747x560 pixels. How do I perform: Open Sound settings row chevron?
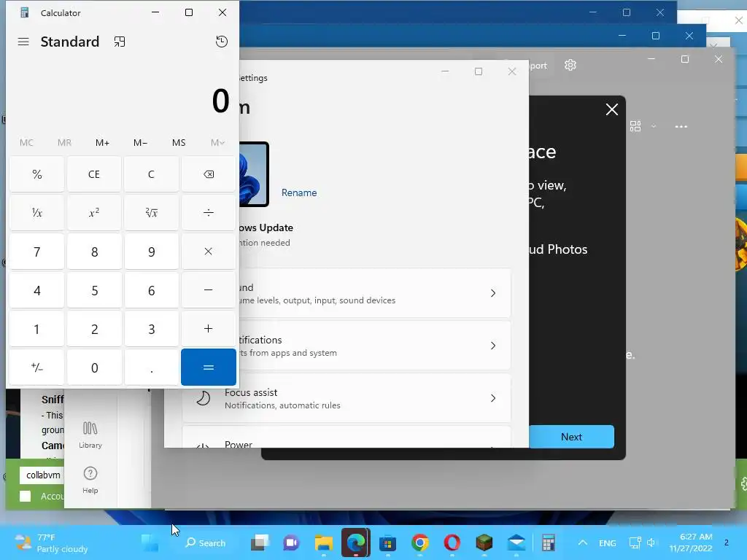pyautogui.click(x=493, y=293)
